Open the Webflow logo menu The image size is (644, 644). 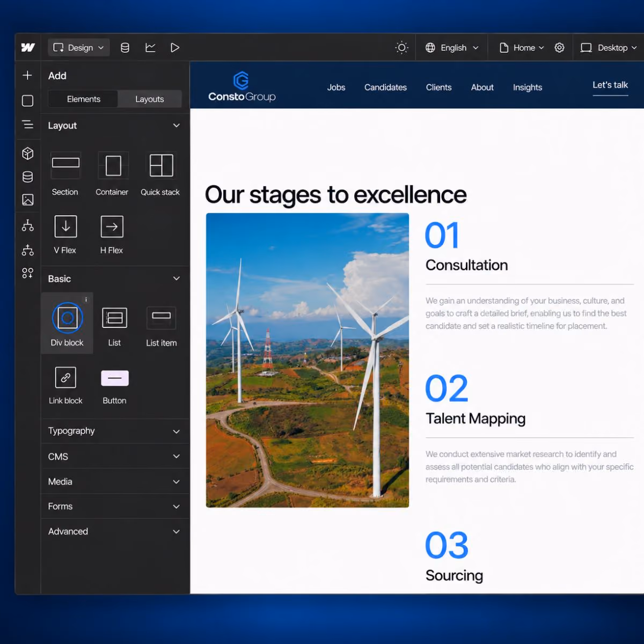click(28, 48)
